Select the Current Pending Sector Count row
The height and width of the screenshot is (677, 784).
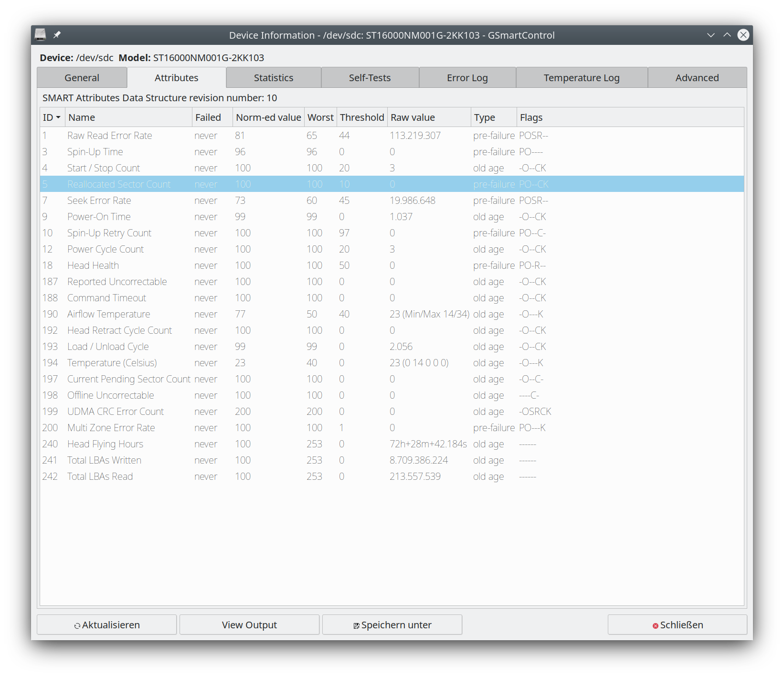pos(392,379)
